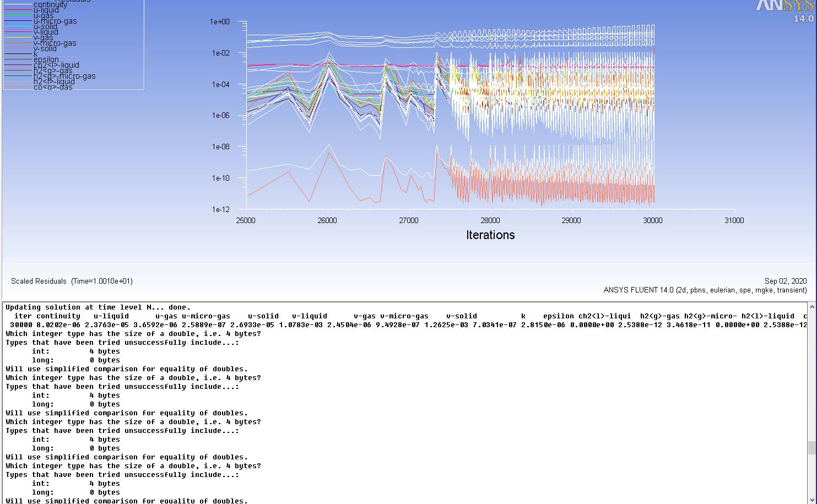Click the 25000 x-axis tick label

click(246, 220)
